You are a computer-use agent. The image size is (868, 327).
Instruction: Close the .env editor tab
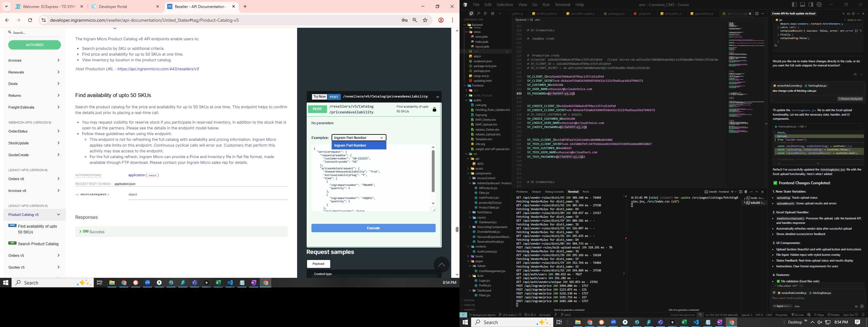click(750, 14)
